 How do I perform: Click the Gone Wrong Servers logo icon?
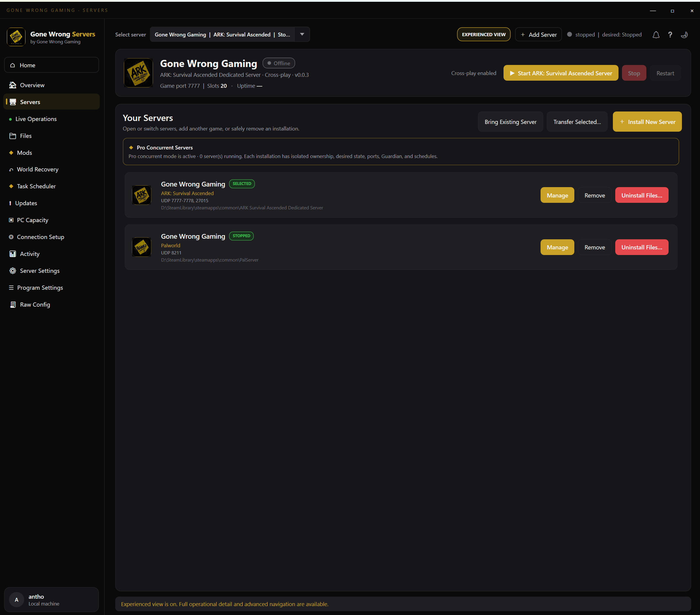coord(16,37)
